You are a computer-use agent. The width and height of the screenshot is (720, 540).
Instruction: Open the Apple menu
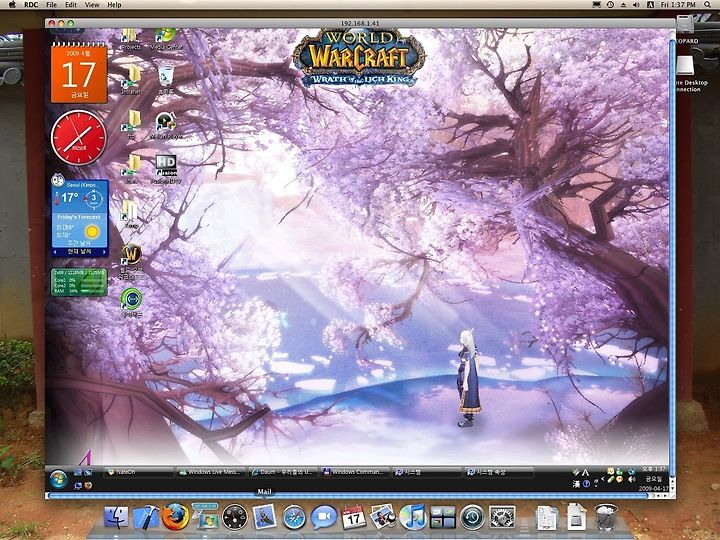pyautogui.click(x=12, y=5)
